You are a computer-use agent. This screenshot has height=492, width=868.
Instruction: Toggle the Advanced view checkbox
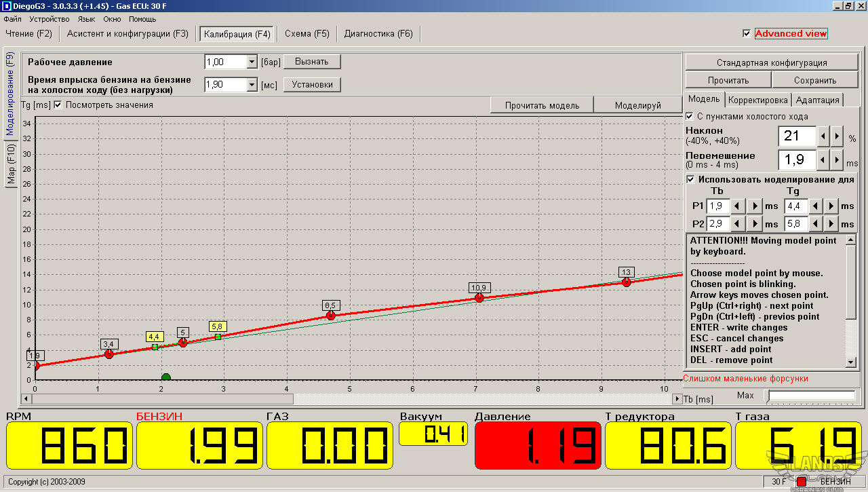pos(747,33)
